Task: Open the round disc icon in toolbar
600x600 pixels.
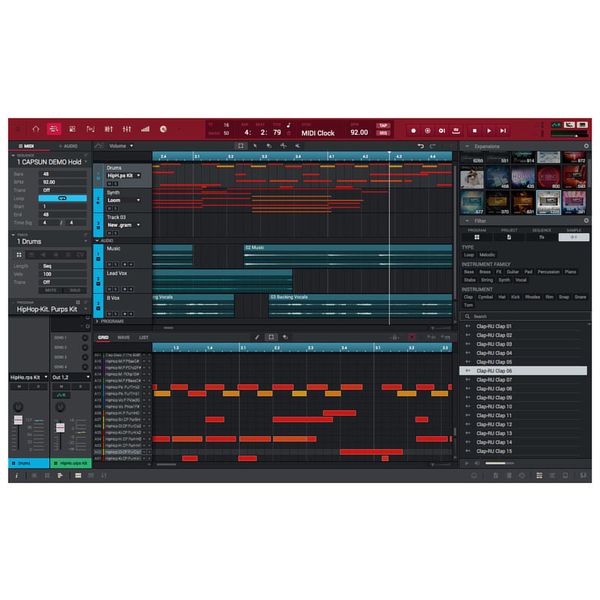Action: click(163, 129)
